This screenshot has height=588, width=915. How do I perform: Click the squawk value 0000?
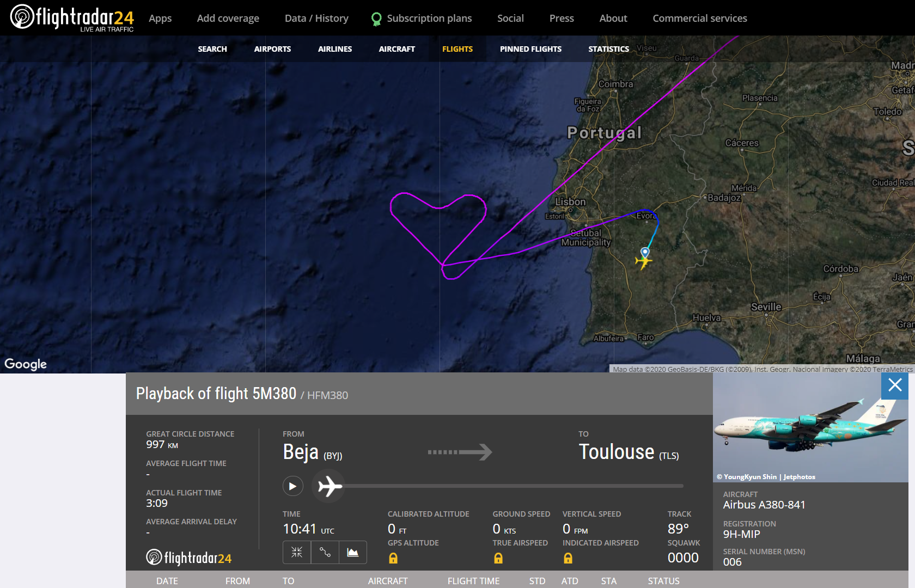tap(683, 558)
